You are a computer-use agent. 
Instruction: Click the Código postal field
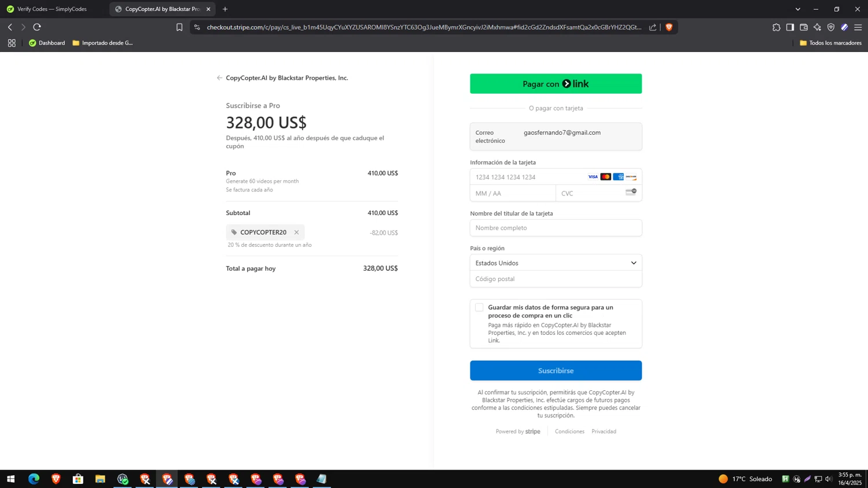point(556,279)
